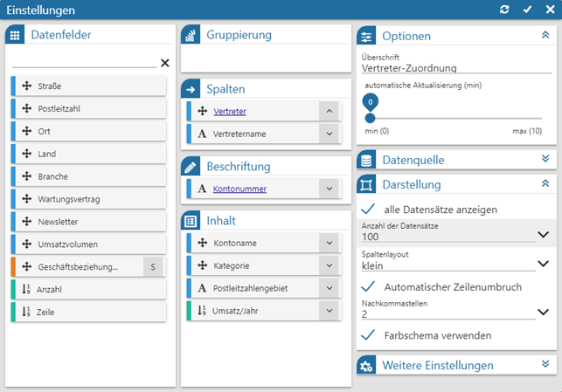562x392 pixels.
Task: Clear the Datenfelder search with X icon
Action: [x=165, y=63]
